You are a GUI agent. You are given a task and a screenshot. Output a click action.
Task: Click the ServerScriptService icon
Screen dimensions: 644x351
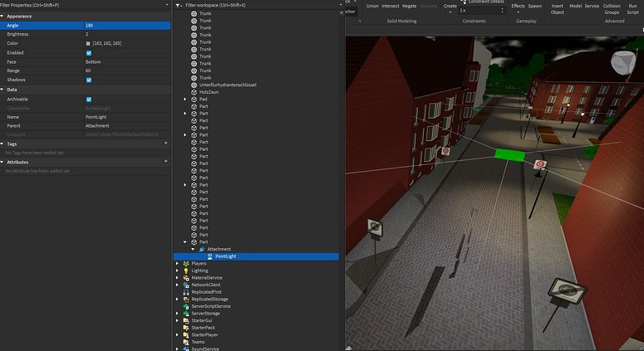click(186, 306)
